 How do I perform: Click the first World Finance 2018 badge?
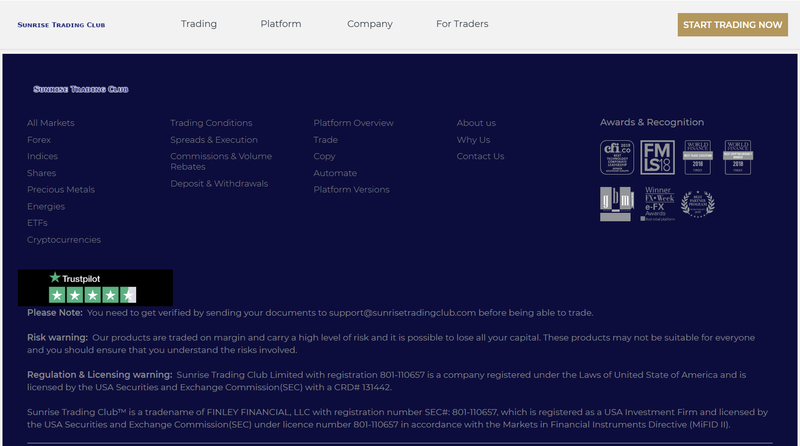(x=697, y=158)
